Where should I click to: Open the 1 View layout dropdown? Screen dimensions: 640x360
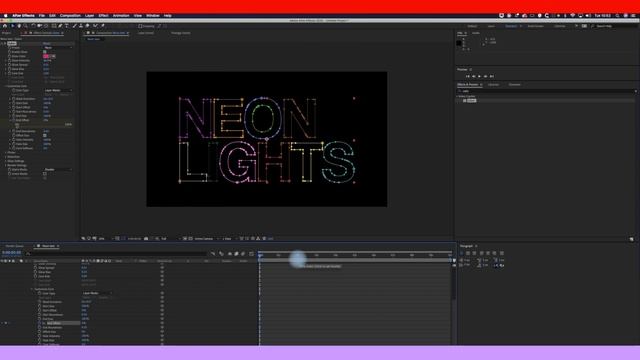coord(228,239)
